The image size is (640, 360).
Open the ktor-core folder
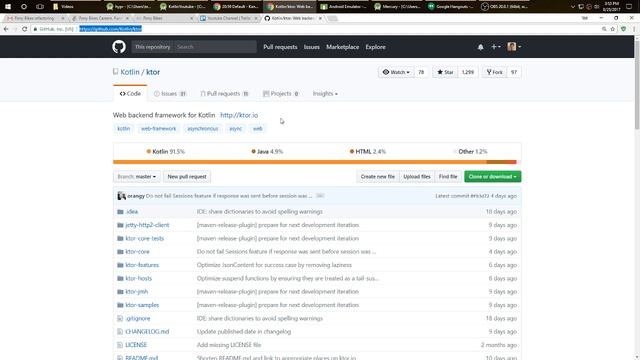pyautogui.click(x=138, y=252)
